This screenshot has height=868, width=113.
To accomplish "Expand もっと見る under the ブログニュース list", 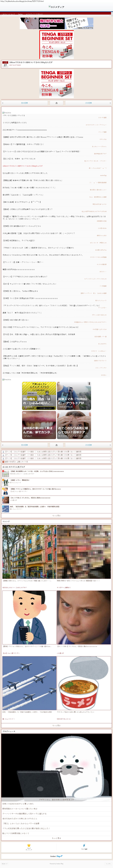I will click(x=57, y=838).
